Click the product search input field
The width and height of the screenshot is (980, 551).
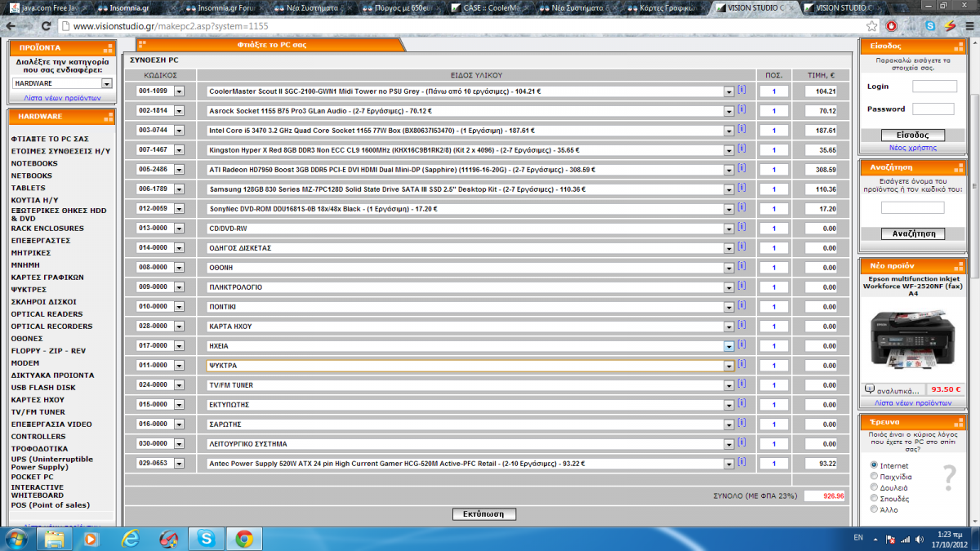click(x=912, y=208)
